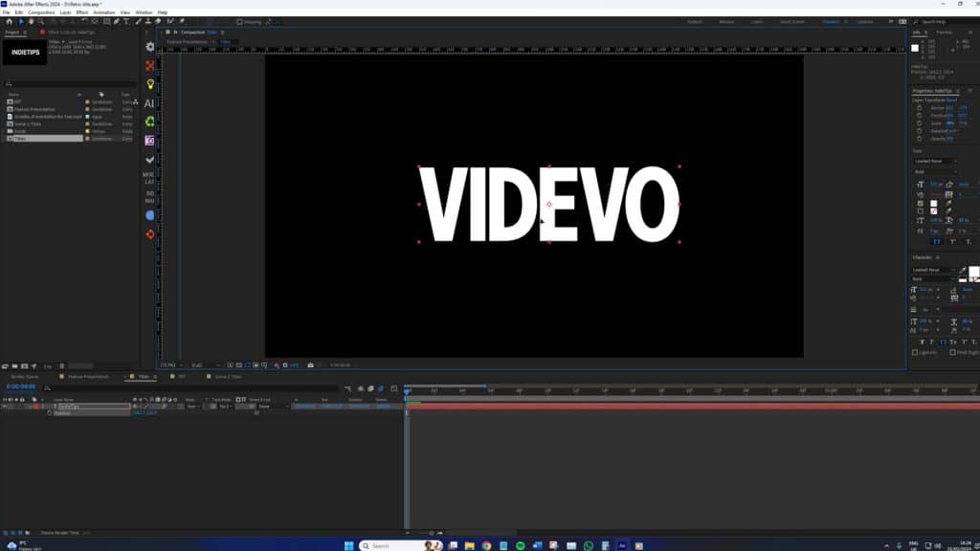Select the Pen tool
980x551 pixels.
pyautogui.click(x=116, y=21)
